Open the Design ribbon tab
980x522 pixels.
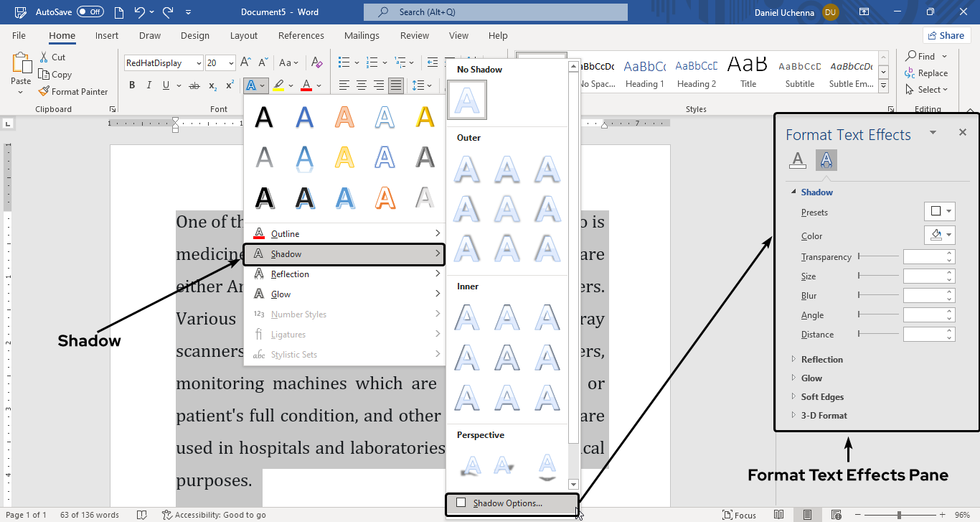pyautogui.click(x=195, y=36)
